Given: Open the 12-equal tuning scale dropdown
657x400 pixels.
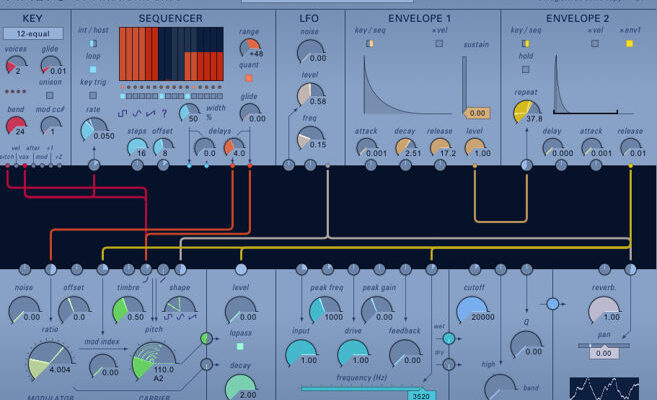Looking at the screenshot, I should [39, 32].
